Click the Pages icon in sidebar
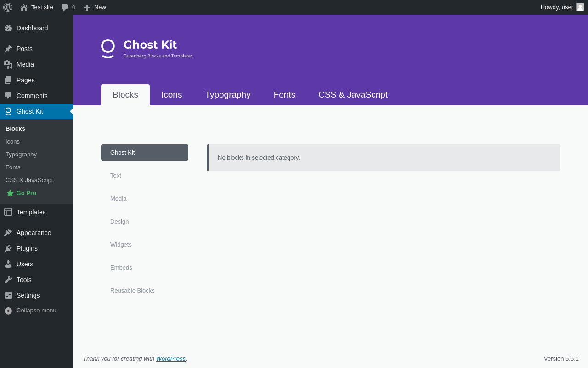 pos(8,80)
